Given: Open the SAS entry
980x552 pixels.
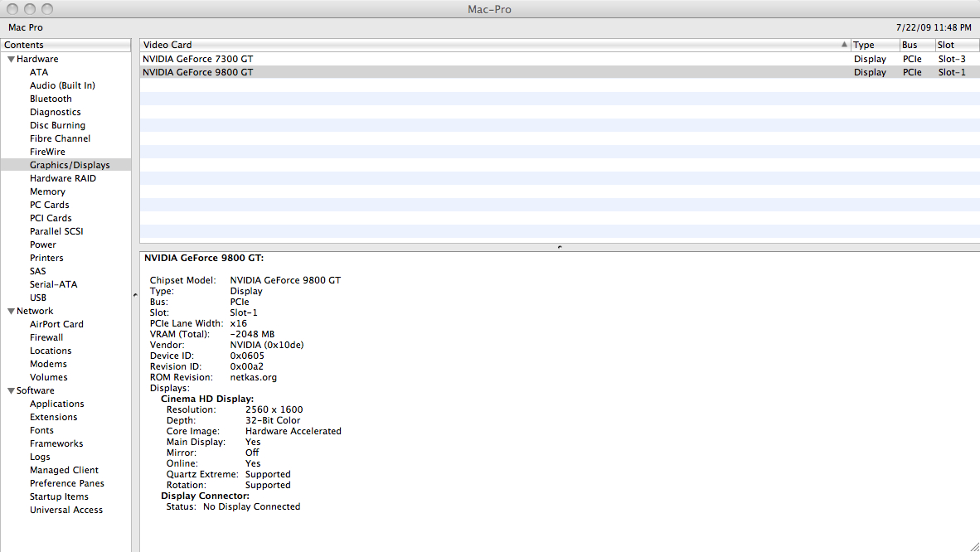Looking at the screenshot, I should [x=38, y=271].
